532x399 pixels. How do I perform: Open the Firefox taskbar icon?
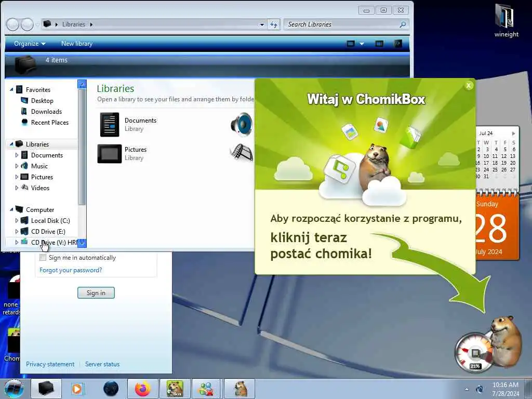(143, 389)
